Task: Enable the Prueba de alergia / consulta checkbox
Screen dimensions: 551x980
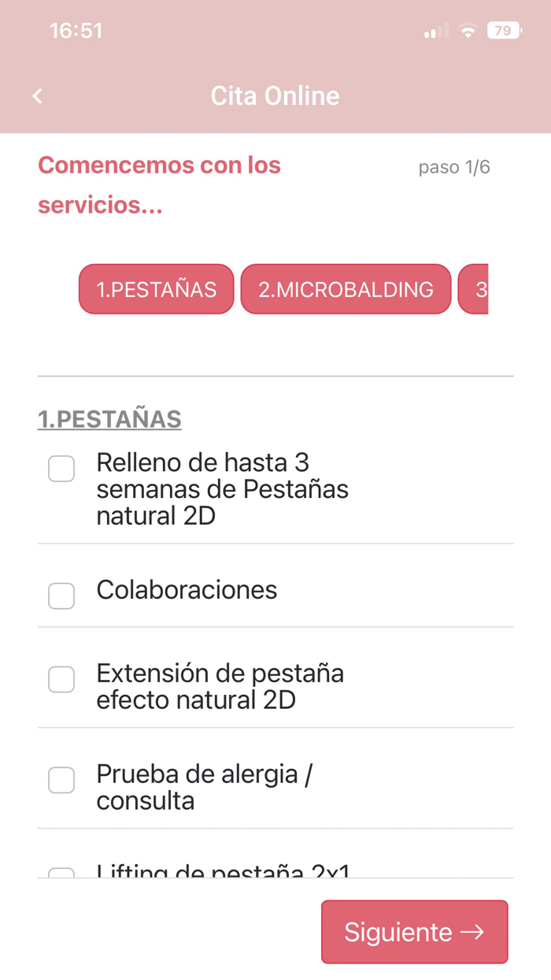Action: click(61, 780)
